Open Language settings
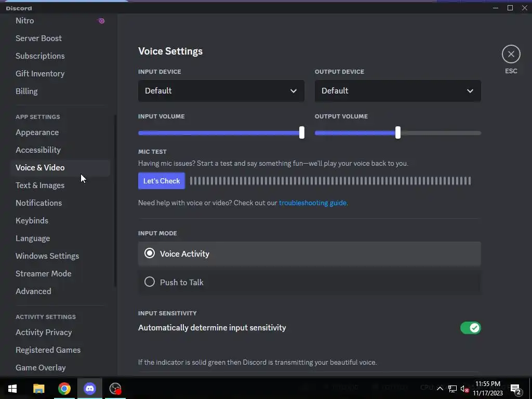 point(33,238)
